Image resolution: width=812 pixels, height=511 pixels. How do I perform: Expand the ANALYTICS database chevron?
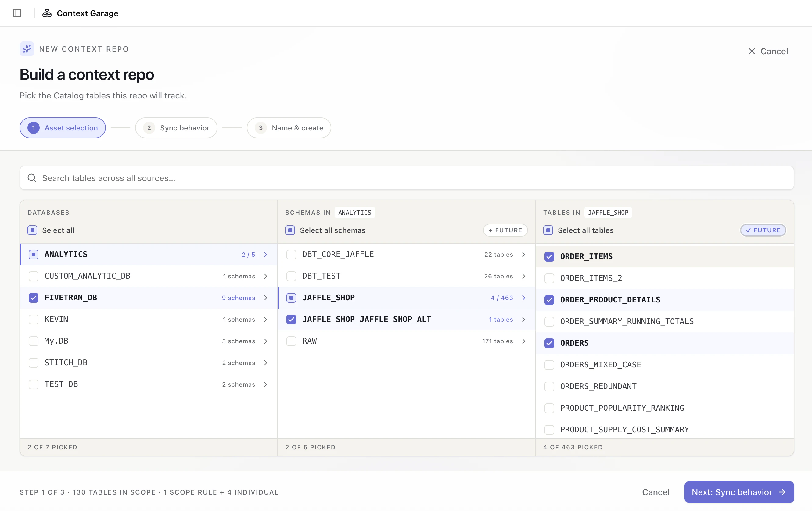[x=266, y=255]
